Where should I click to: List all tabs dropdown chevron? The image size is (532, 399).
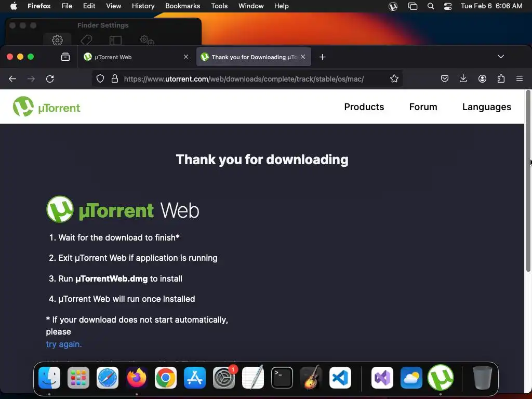[x=500, y=56]
